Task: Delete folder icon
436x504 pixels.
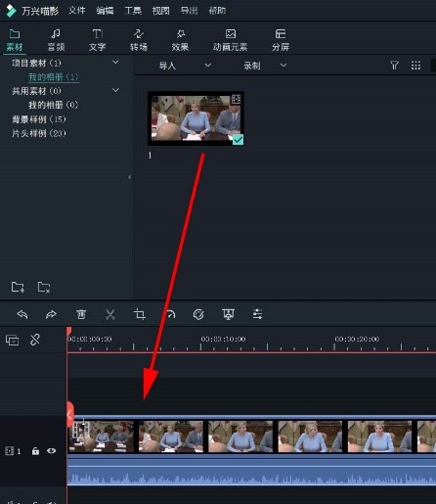Action: click(44, 287)
